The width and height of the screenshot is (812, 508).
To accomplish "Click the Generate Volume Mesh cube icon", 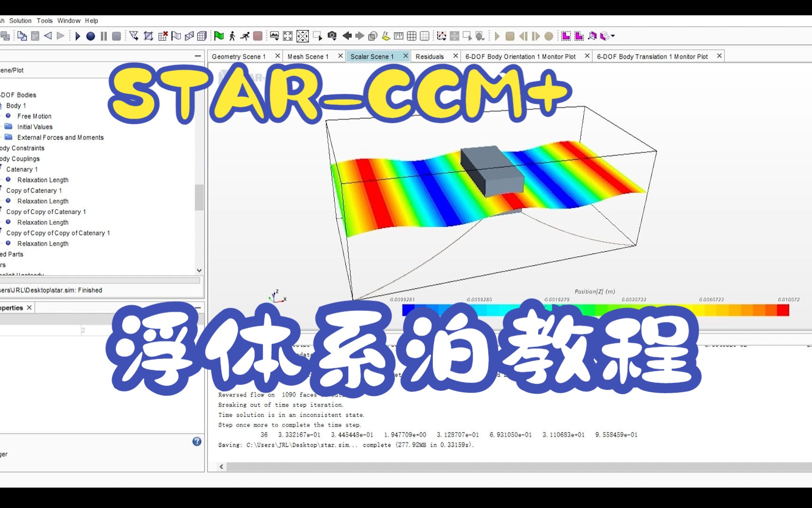I will tap(202, 36).
